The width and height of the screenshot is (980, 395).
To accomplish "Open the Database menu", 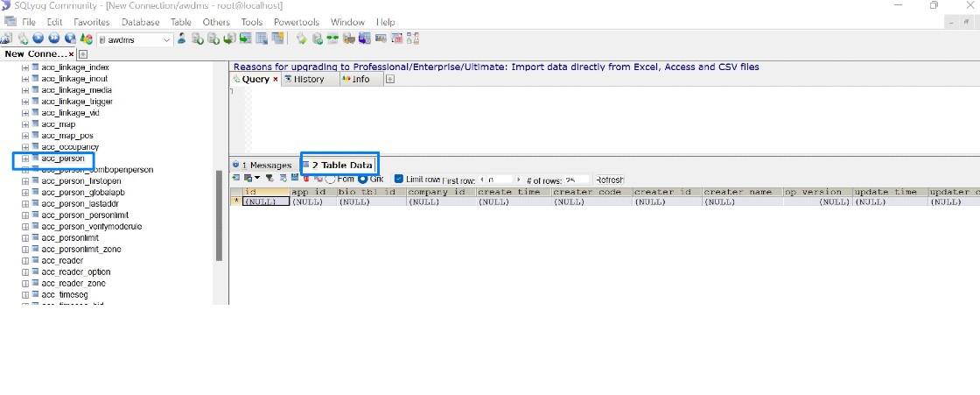I will [140, 22].
